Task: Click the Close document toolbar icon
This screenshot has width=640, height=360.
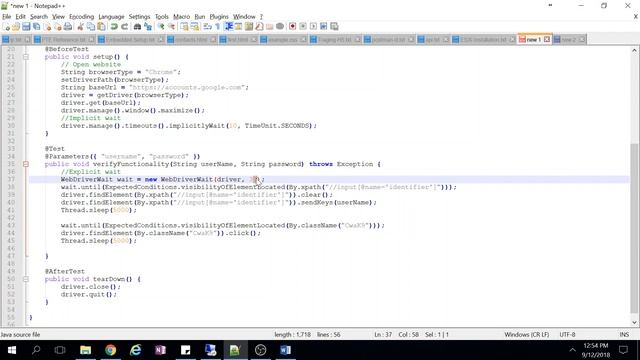Action: click(x=47, y=27)
